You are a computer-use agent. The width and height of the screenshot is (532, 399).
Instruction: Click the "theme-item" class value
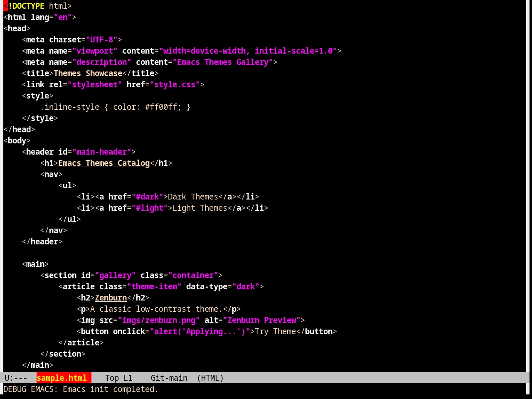[154, 286]
